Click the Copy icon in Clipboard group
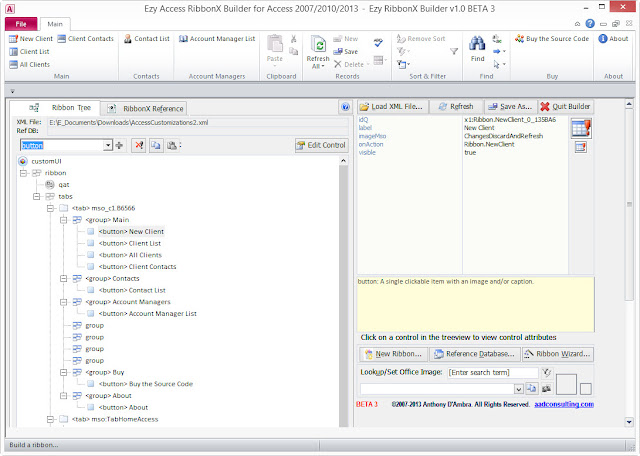The height and width of the screenshot is (456, 640). 293,51
